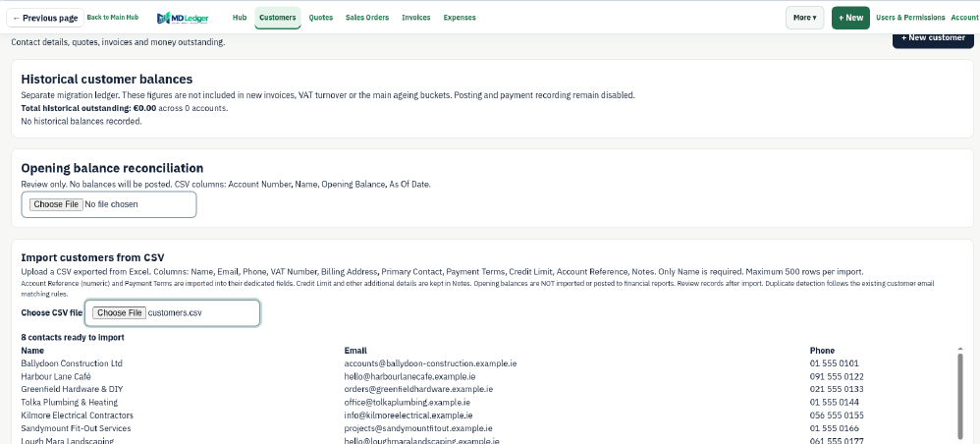
Task: Select 'Tolka Plumbing & Heating' name
Action: point(70,402)
